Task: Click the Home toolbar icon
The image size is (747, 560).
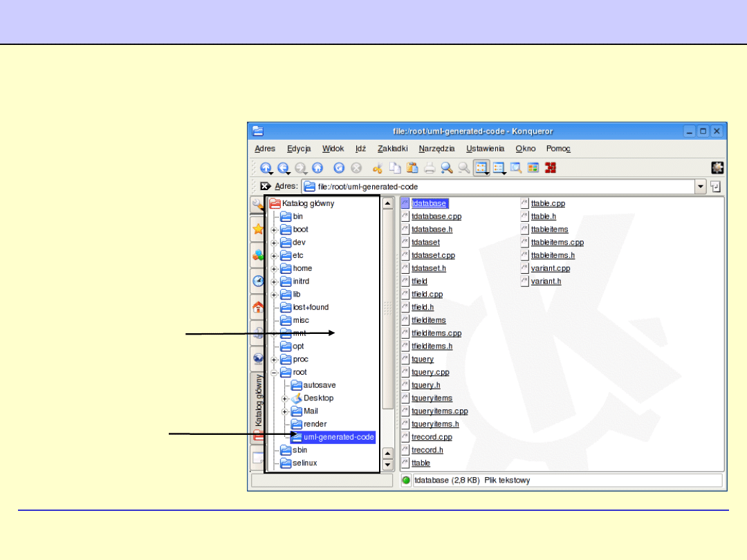Action: point(317,167)
